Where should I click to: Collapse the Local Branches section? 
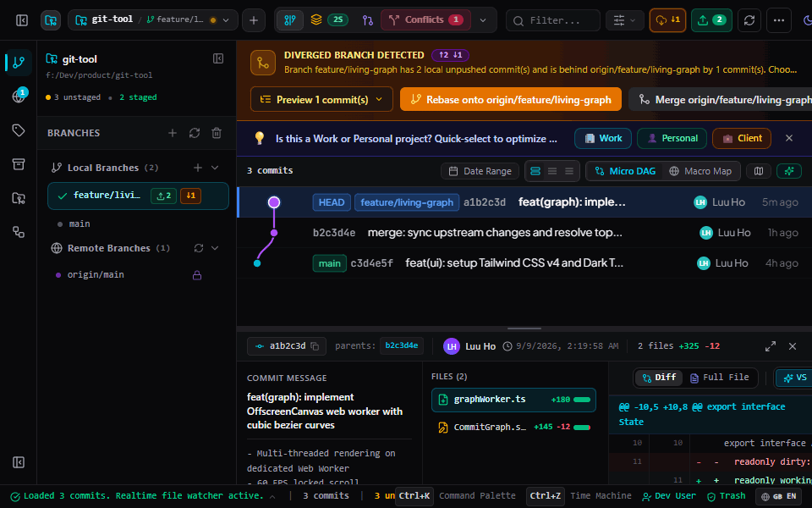[215, 168]
